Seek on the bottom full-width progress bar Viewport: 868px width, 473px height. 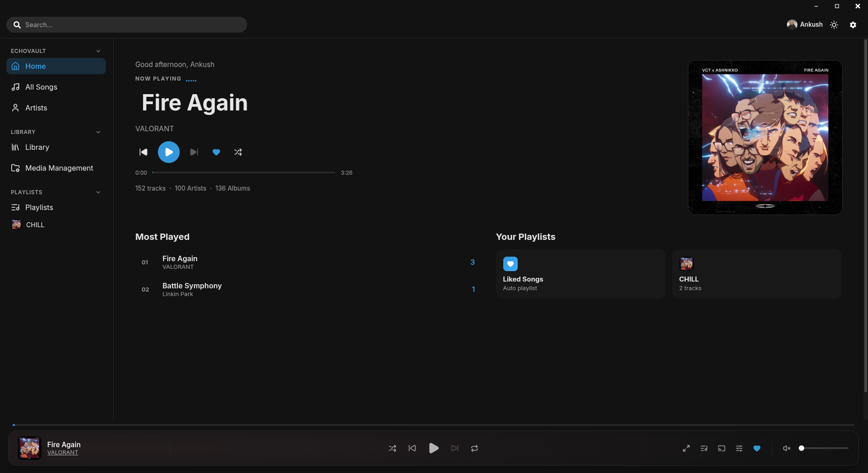pyautogui.click(x=434, y=425)
